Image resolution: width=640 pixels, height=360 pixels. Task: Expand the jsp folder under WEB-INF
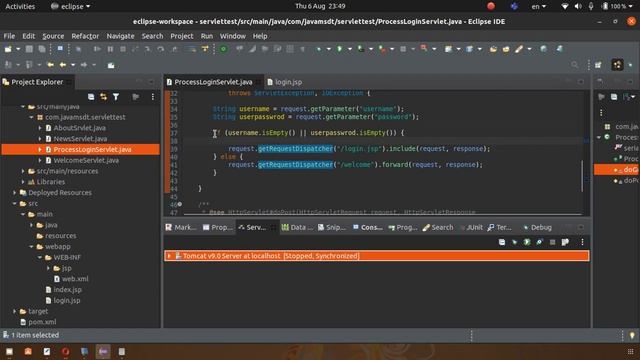[49, 268]
